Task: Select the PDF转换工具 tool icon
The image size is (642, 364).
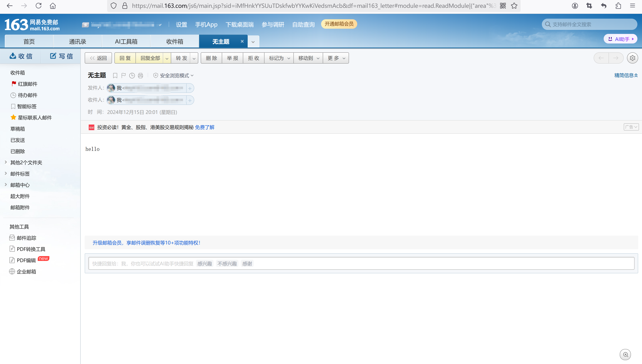Action: (12, 249)
